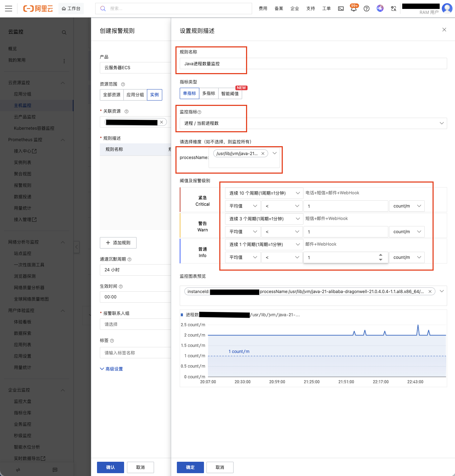Expand the 监控指标 dropdown
This screenshot has width=455, height=476.
(x=441, y=123)
